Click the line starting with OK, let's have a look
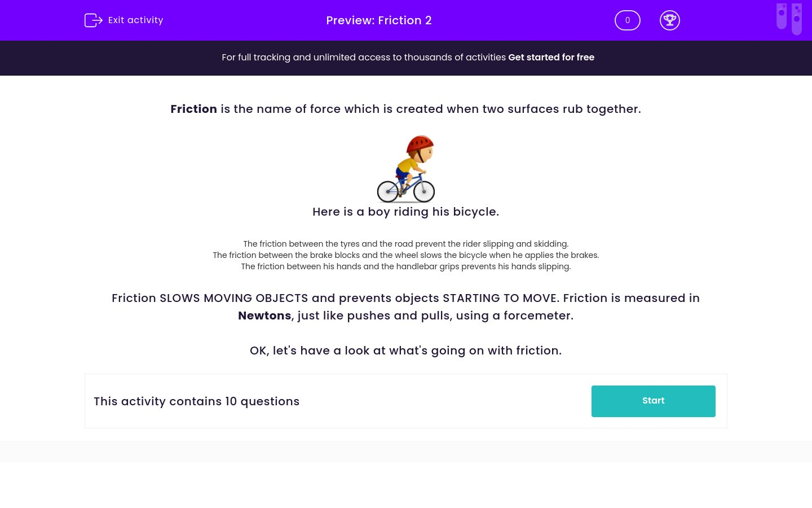This screenshot has height=508, width=812. tap(405, 351)
